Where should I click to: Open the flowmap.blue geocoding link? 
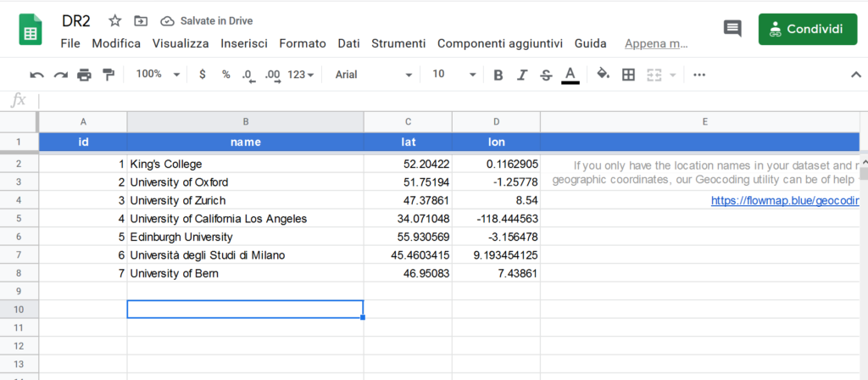pyautogui.click(x=784, y=200)
